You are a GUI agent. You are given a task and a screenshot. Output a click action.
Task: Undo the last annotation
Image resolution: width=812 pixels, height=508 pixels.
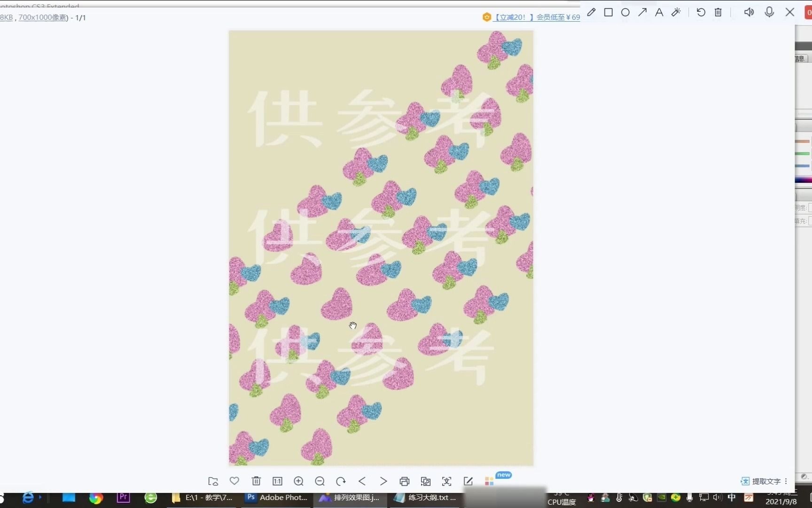tap(701, 12)
